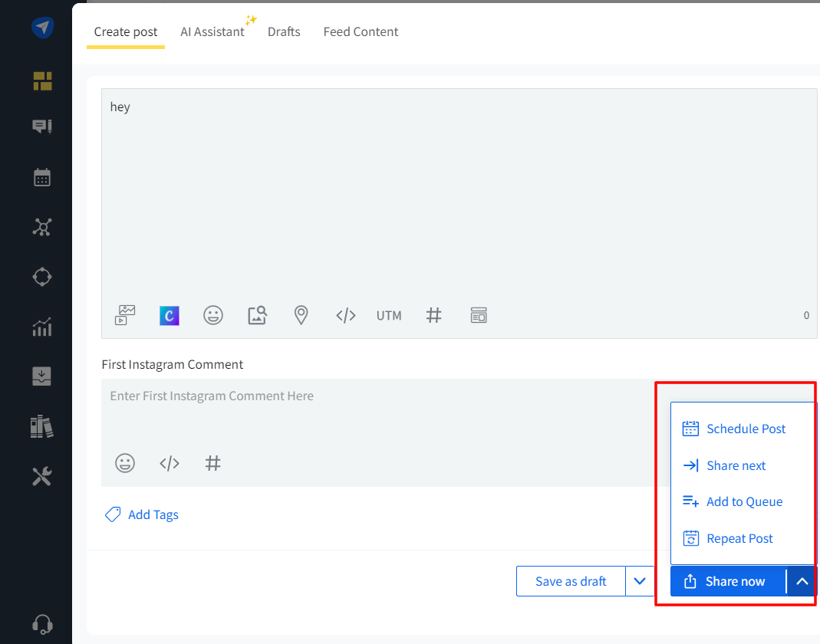Insert hashtag in main post editor

433,315
